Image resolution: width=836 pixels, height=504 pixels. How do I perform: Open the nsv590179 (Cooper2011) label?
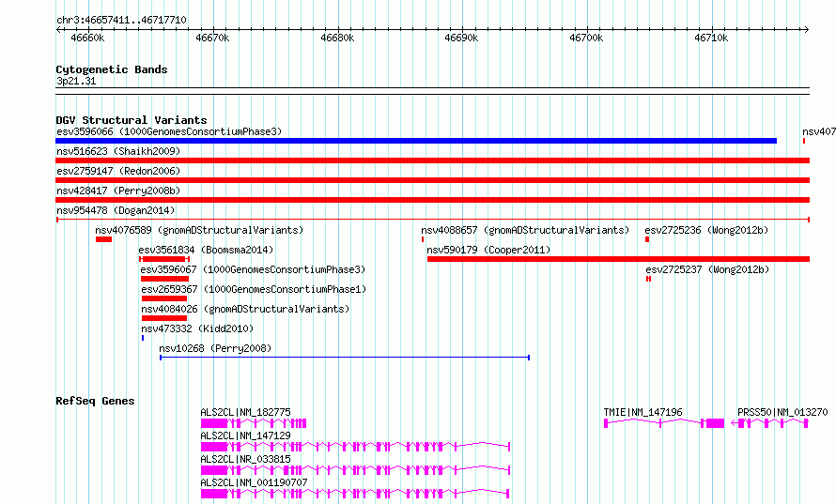pyautogui.click(x=488, y=250)
